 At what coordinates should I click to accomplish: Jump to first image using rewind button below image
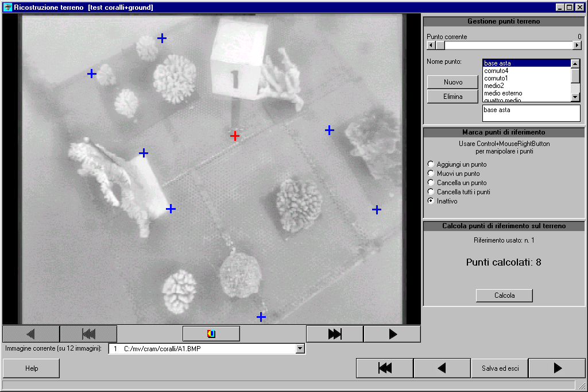88,334
